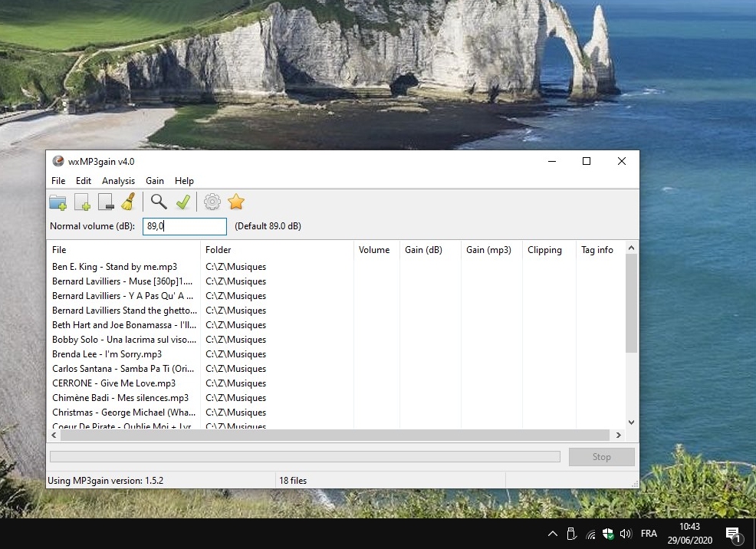Click the 18 files status bar entry
756x549 pixels.
click(293, 481)
